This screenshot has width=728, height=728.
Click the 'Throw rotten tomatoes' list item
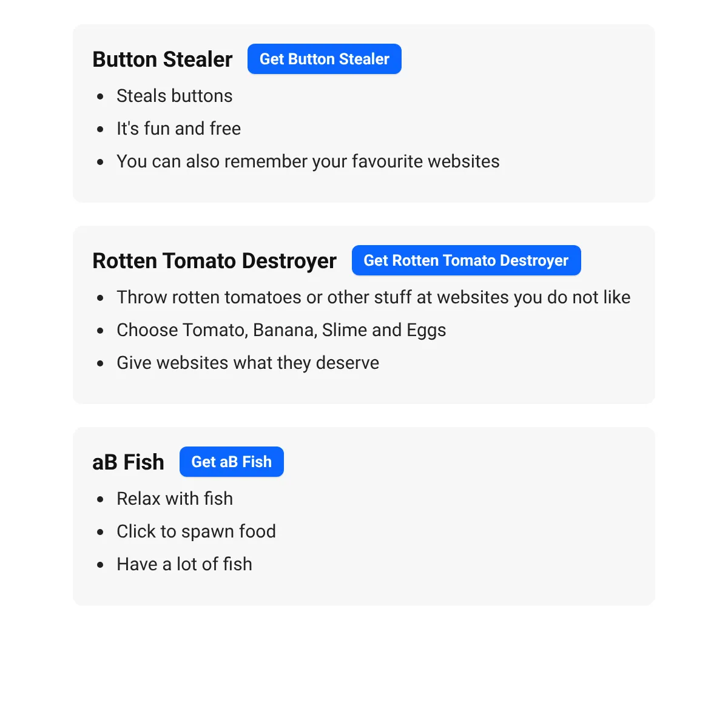pos(374,297)
